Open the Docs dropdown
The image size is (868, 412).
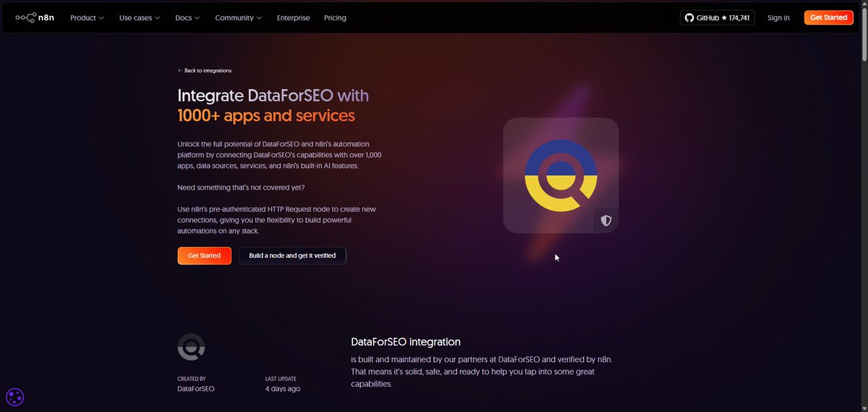(x=187, y=17)
